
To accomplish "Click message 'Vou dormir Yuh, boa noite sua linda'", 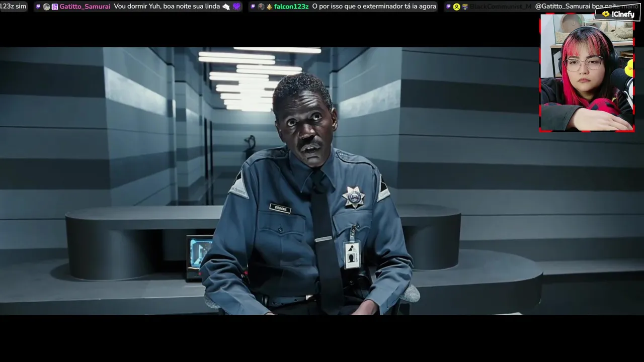I will [167, 7].
